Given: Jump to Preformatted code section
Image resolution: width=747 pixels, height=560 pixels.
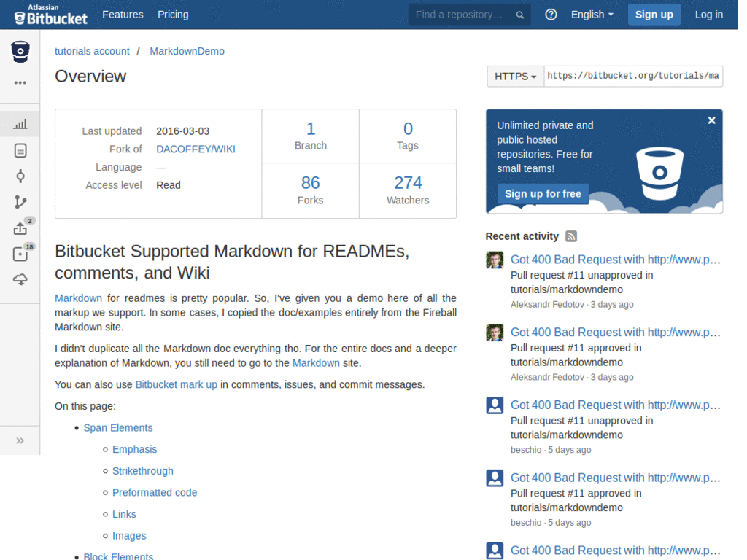Looking at the screenshot, I should pos(155,492).
